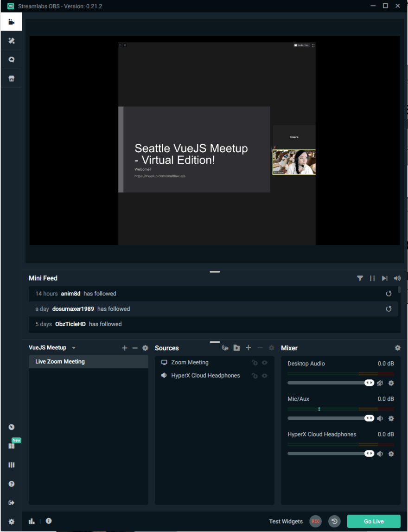Toggle visibility of Zoom Meeting source

pyautogui.click(x=265, y=363)
